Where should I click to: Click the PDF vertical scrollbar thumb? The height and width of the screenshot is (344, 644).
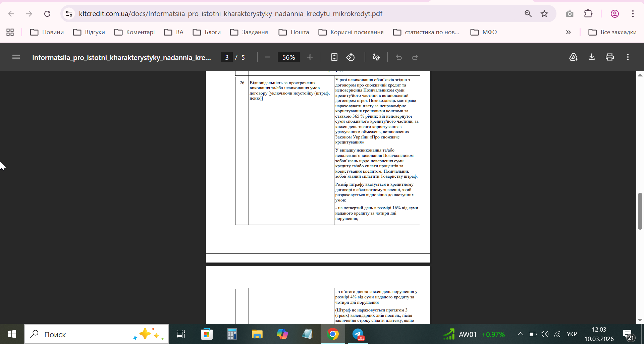pos(640,211)
